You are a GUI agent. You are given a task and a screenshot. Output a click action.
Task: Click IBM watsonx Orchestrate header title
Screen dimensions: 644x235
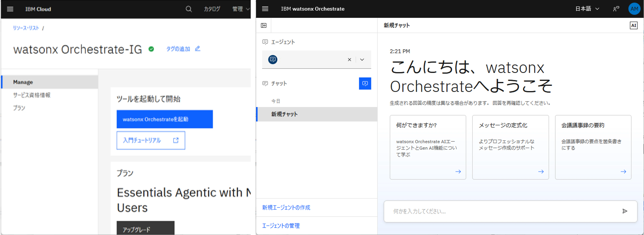coord(312,9)
